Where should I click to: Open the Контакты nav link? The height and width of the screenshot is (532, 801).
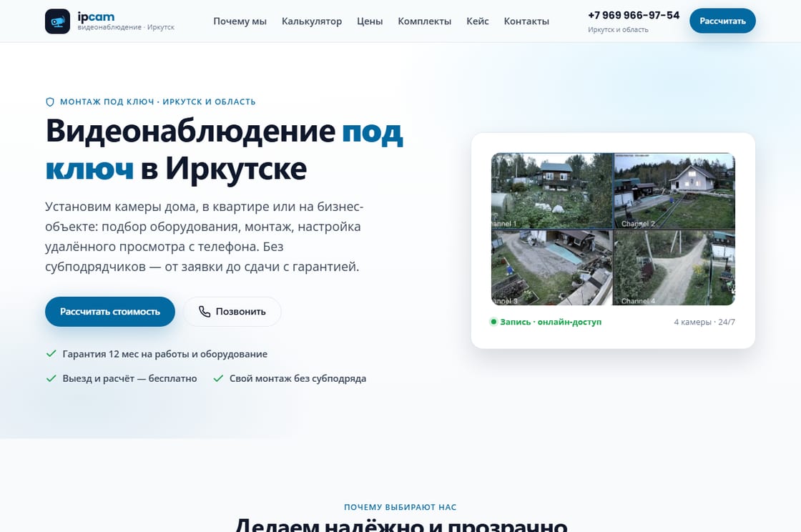pos(526,21)
